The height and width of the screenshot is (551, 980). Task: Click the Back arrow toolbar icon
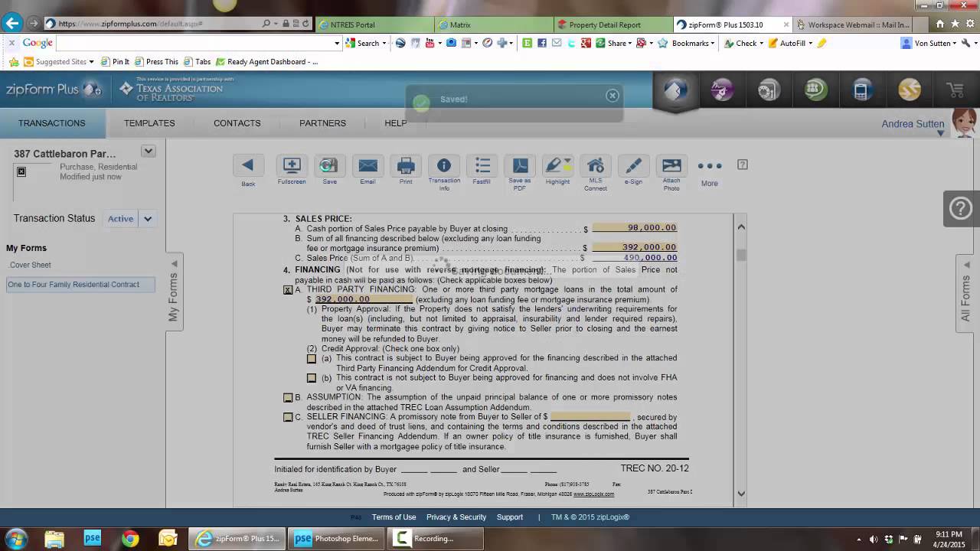pos(248,165)
